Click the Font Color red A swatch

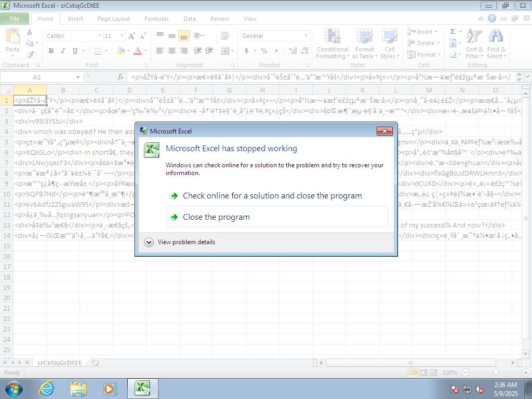(137, 50)
